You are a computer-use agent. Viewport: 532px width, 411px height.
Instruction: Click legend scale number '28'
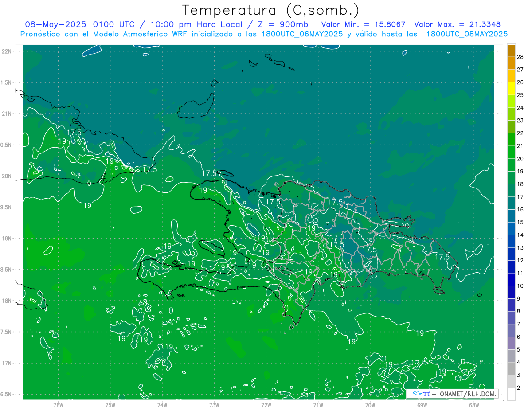(x=520, y=57)
